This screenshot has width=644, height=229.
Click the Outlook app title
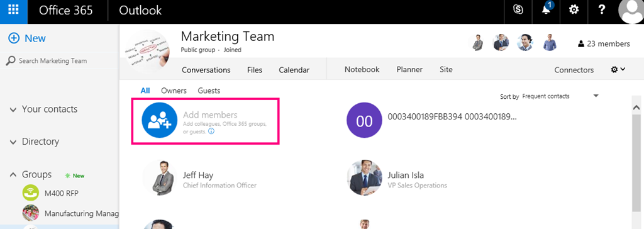click(x=140, y=10)
